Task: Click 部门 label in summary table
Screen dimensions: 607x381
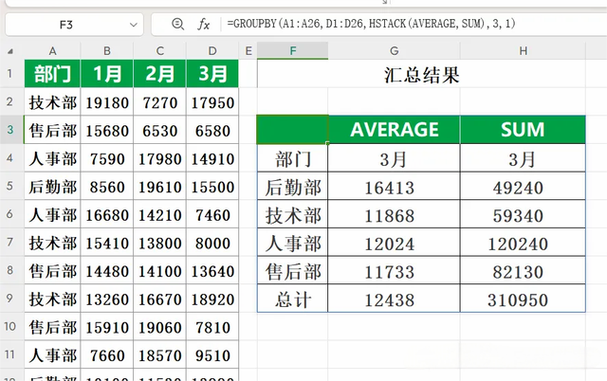Action: coord(293,159)
